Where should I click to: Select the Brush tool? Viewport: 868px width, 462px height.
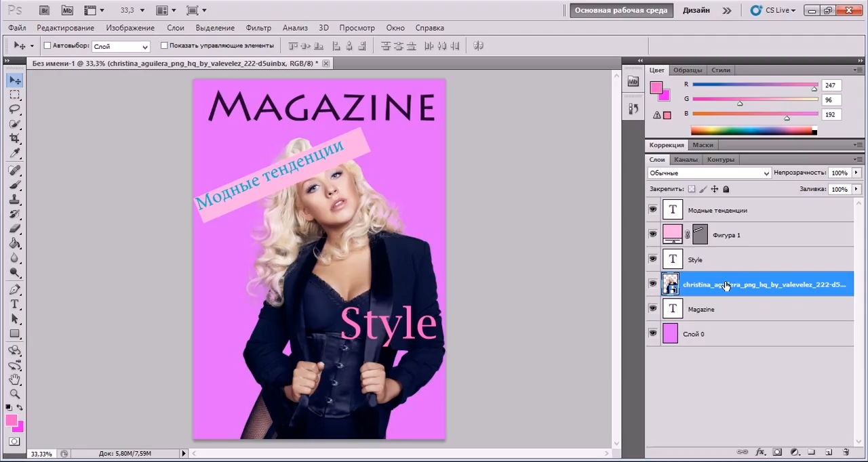tap(14, 185)
